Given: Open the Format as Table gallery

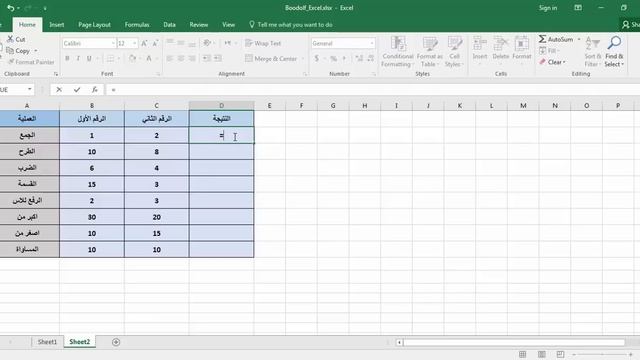Looking at the screenshot, I should (429, 51).
